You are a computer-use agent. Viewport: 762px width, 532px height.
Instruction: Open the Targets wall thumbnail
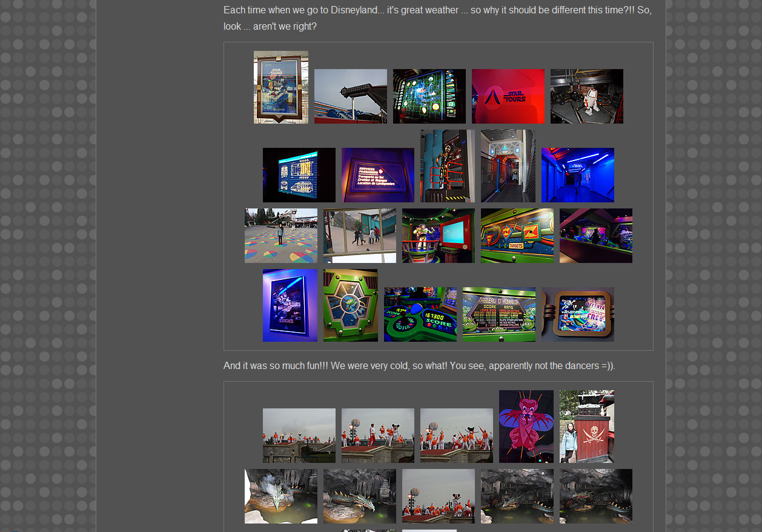coord(517,236)
